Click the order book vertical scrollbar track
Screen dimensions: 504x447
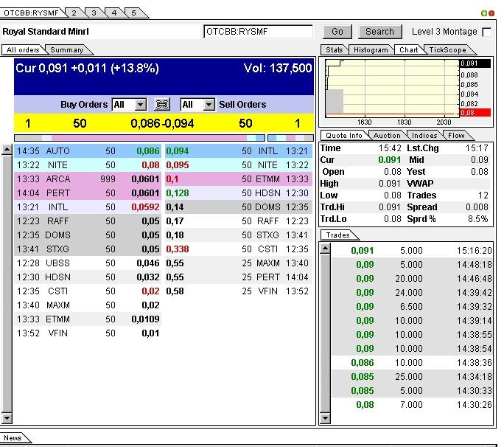click(x=7, y=284)
